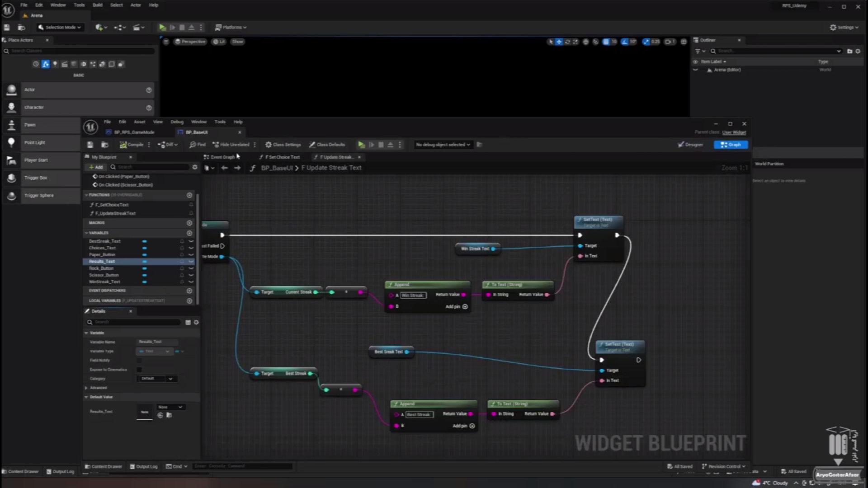Screen dimensions: 868x488
Task: Navigate forward with the graph's right arrow
Action: (237, 168)
